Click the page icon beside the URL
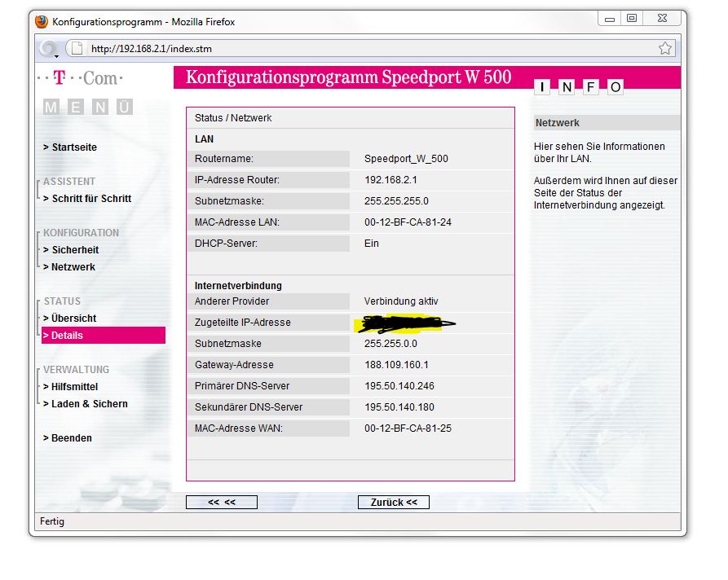 [77, 48]
